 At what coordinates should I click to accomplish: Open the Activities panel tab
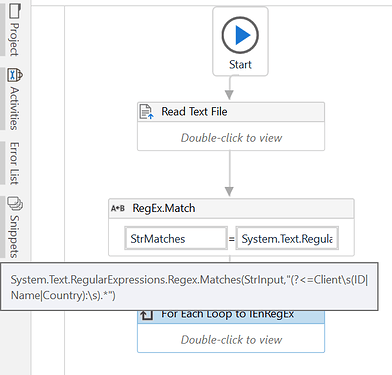click(x=14, y=99)
